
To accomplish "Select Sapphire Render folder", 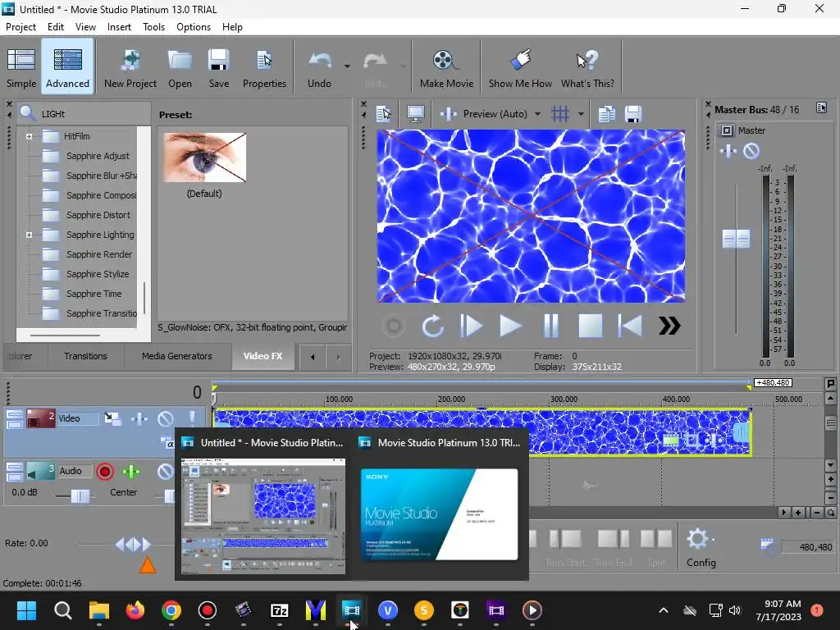I will tap(99, 254).
